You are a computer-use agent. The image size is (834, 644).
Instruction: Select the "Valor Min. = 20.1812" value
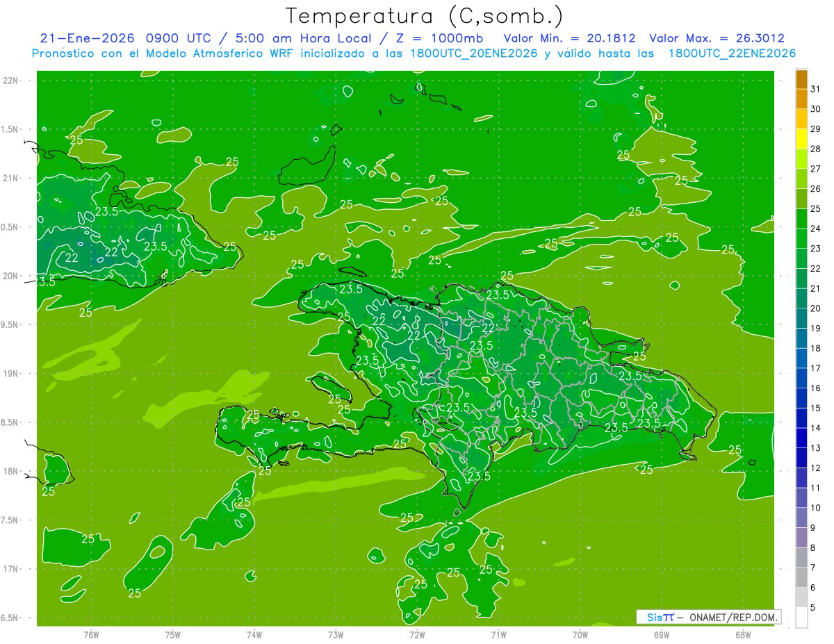[569, 38]
